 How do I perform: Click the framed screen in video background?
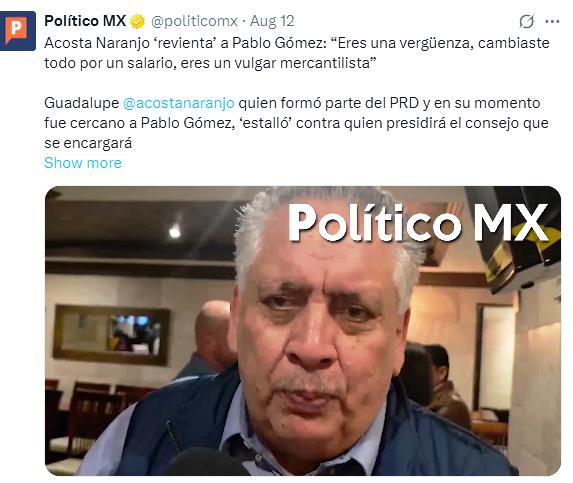[112, 335]
